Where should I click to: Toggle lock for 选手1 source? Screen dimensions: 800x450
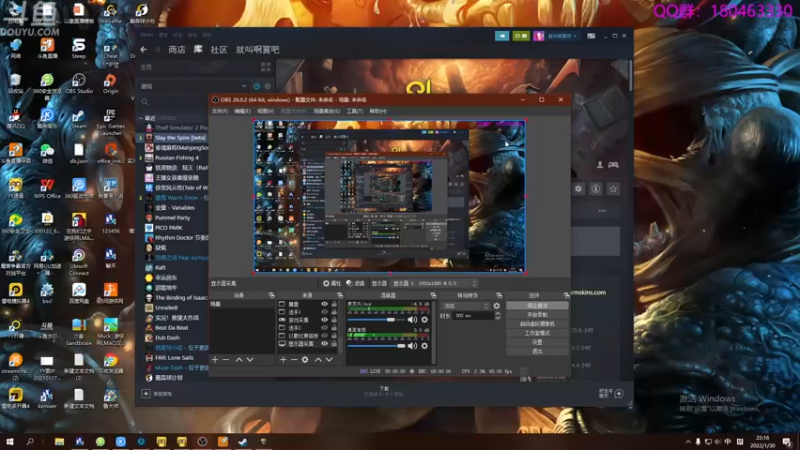tap(334, 312)
